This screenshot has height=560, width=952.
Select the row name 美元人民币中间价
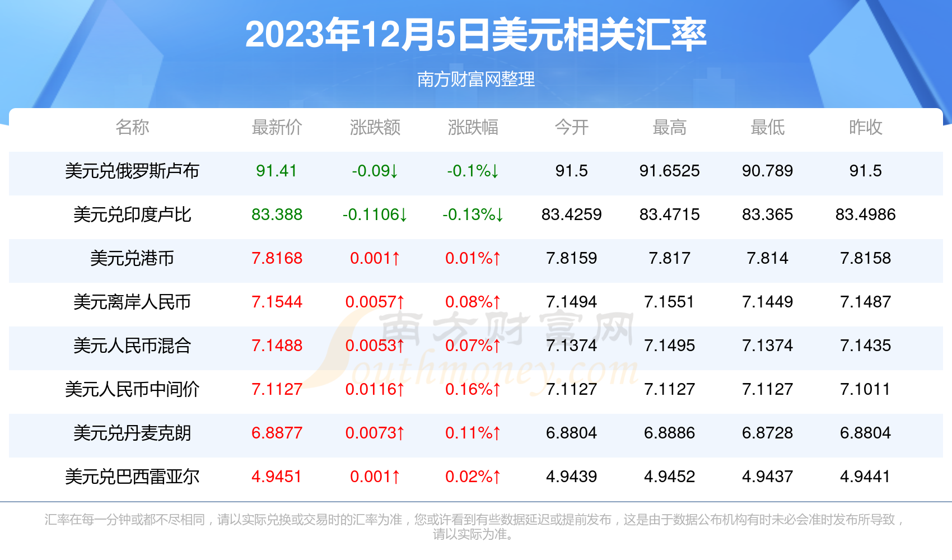(132, 389)
